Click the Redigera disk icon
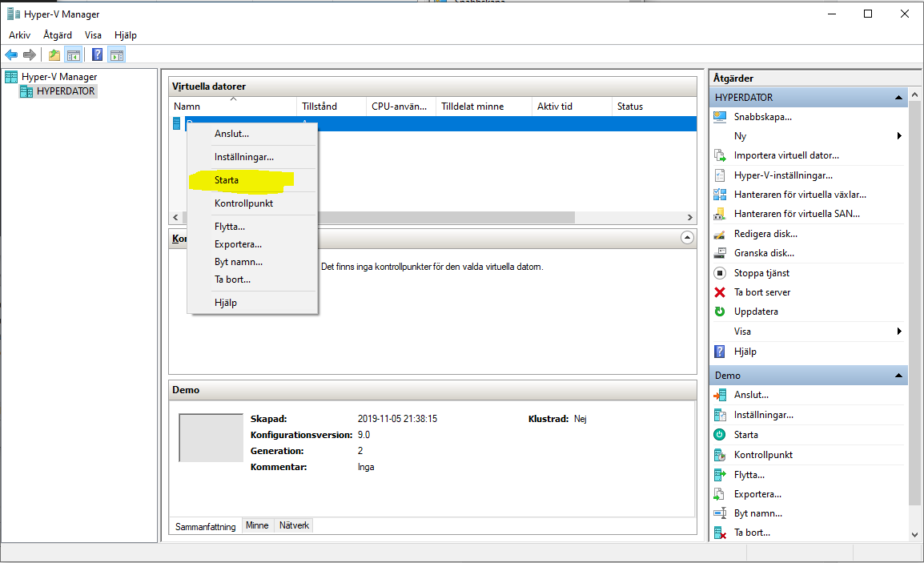Screen dimensions: 924x563 point(720,234)
